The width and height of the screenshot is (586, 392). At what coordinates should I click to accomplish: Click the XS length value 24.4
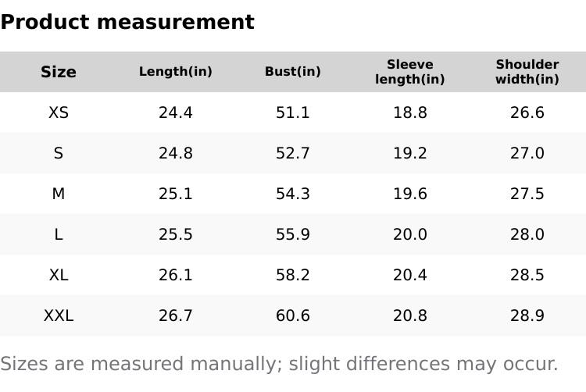click(x=176, y=112)
